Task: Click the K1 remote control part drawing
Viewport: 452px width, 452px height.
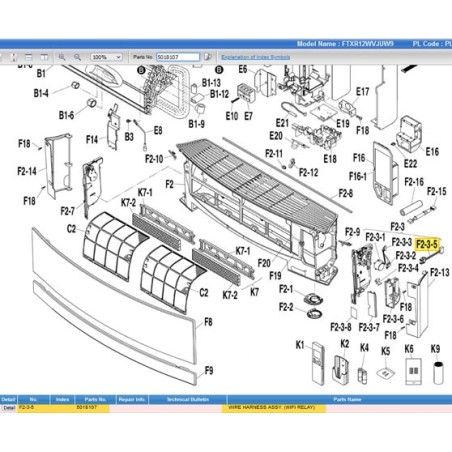Action: (318, 363)
